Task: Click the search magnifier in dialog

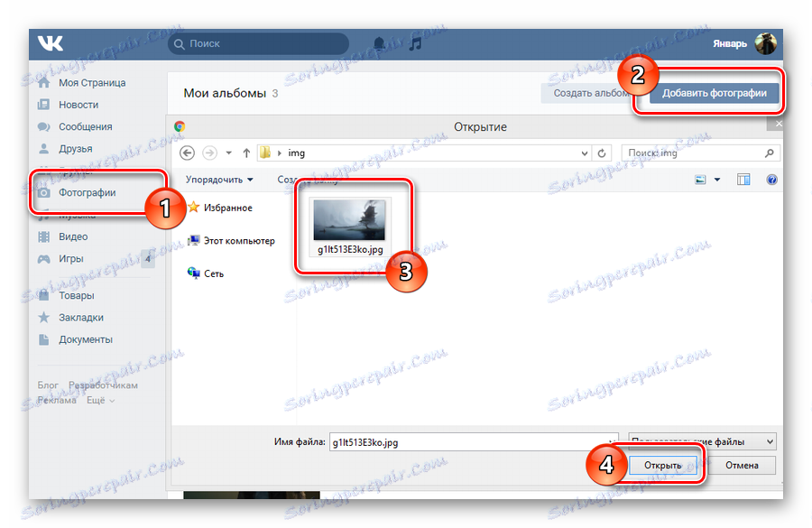Action: (x=769, y=153)
